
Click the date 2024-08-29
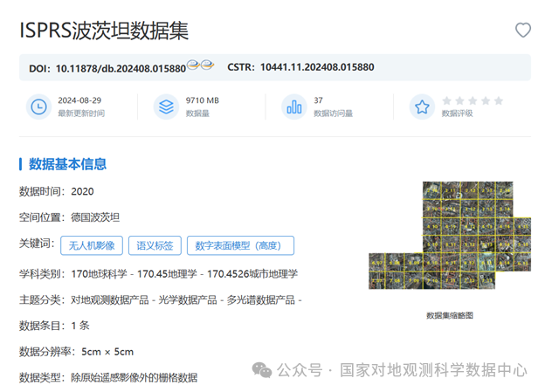(79, 100)
